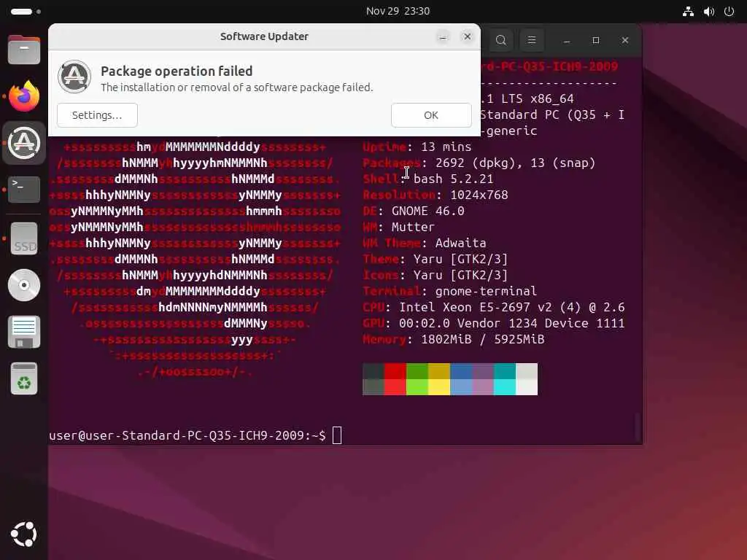Click the 'gnome-terminal' text
Image resolution: width=747 pixels, height=560 pixels.
click(486, 292)
